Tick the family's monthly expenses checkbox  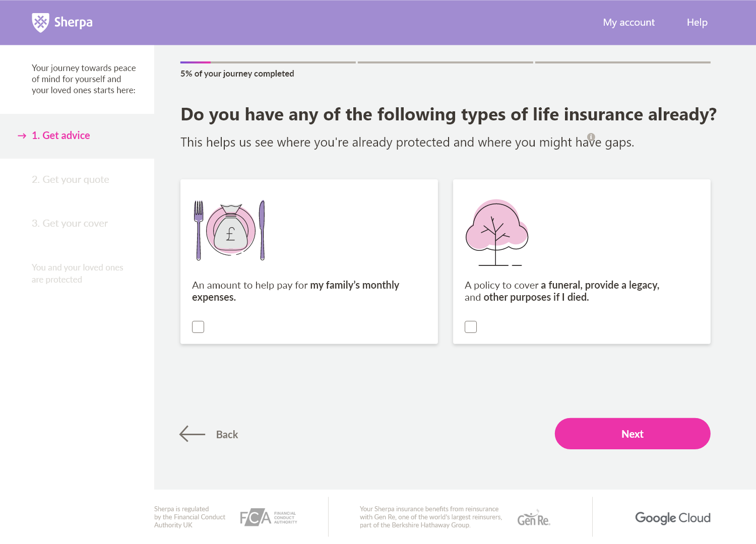point(198,327)
